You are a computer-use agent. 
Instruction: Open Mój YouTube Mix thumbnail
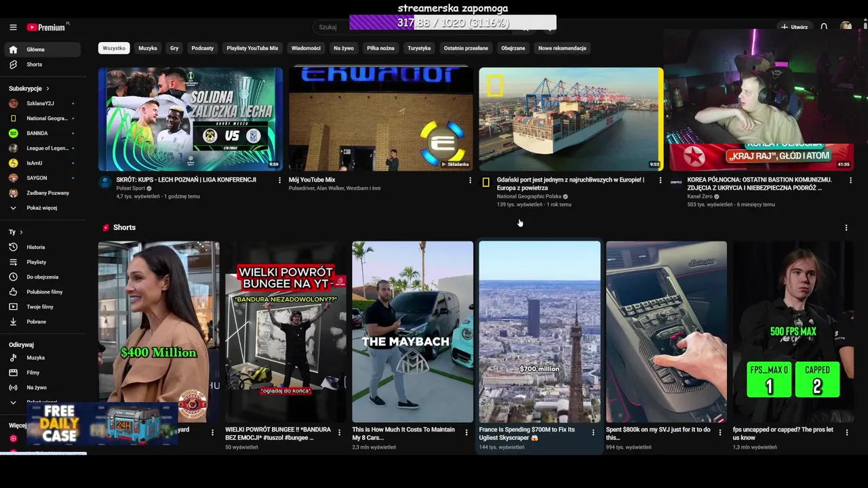pyautogui.click(x=381, y=119)
